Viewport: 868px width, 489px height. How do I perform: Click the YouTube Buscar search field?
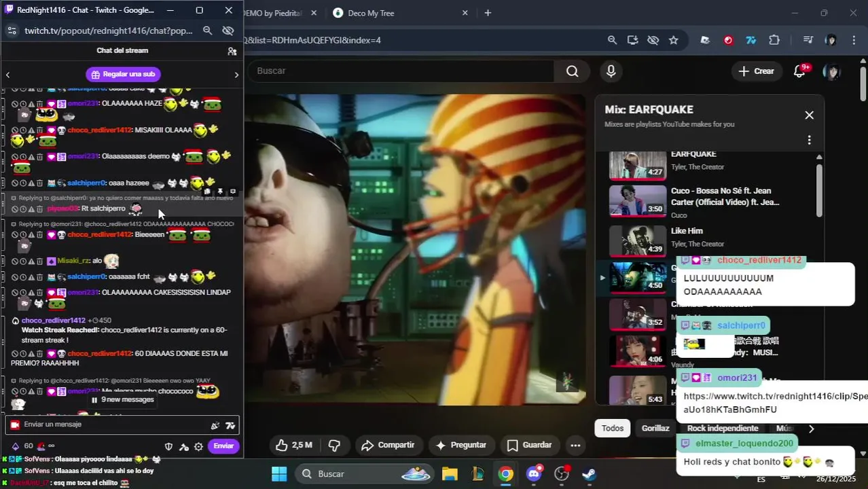[401, 71]
